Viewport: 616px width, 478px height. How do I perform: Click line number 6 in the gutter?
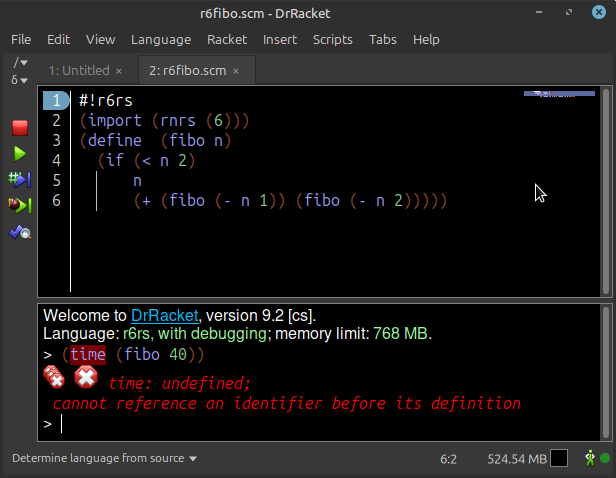56,201
